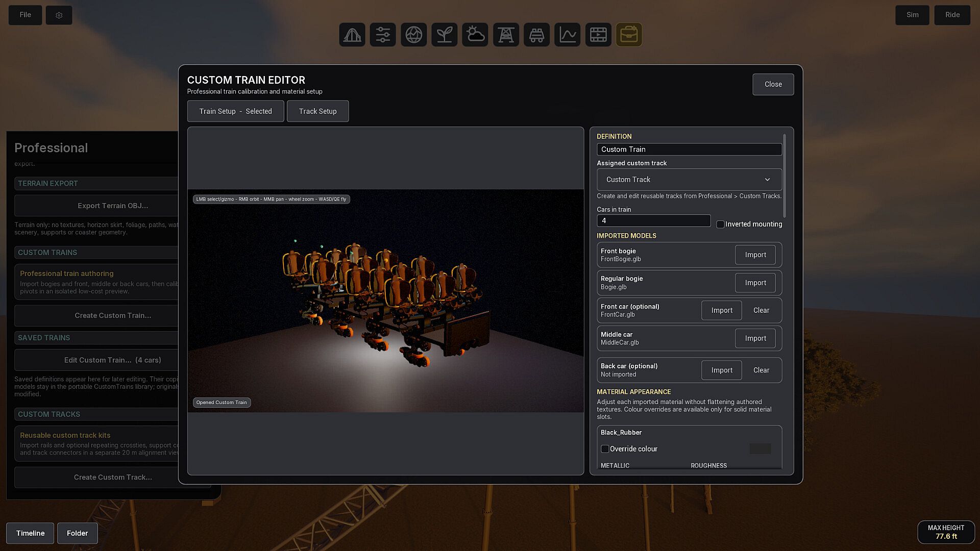The image size is (980, 551).
Task: Import a Middle car model
Action: pos(755,338)
